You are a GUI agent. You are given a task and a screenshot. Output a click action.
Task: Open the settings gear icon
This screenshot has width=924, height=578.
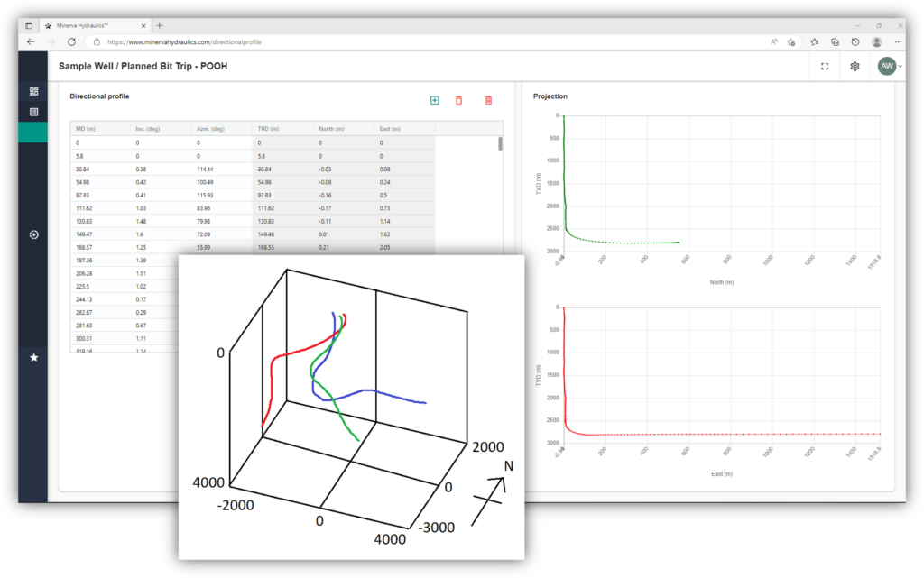(x=855, y=67)
